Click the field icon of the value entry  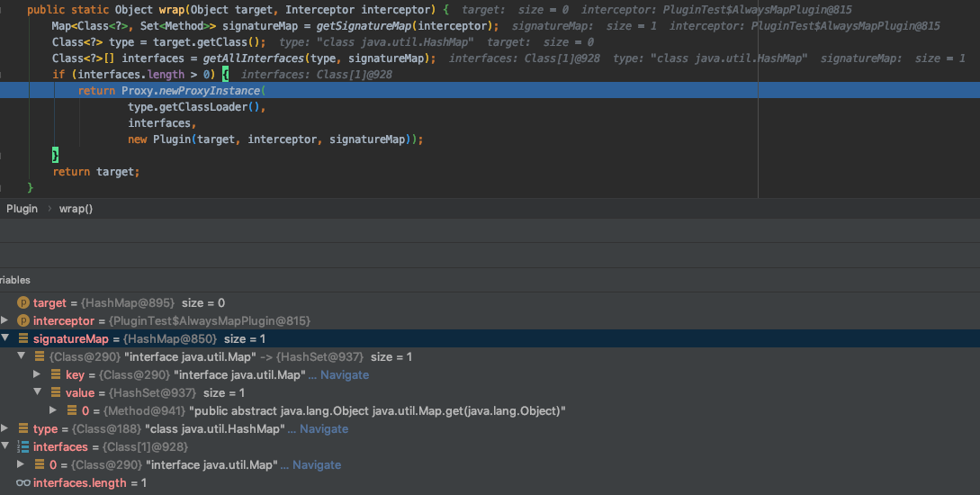[x=56, y=392]
